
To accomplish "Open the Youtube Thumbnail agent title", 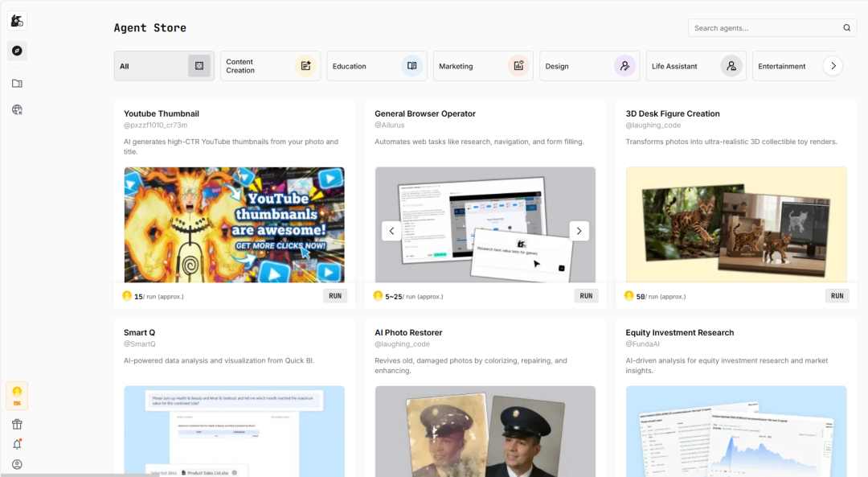I will (x=161, y=113).
